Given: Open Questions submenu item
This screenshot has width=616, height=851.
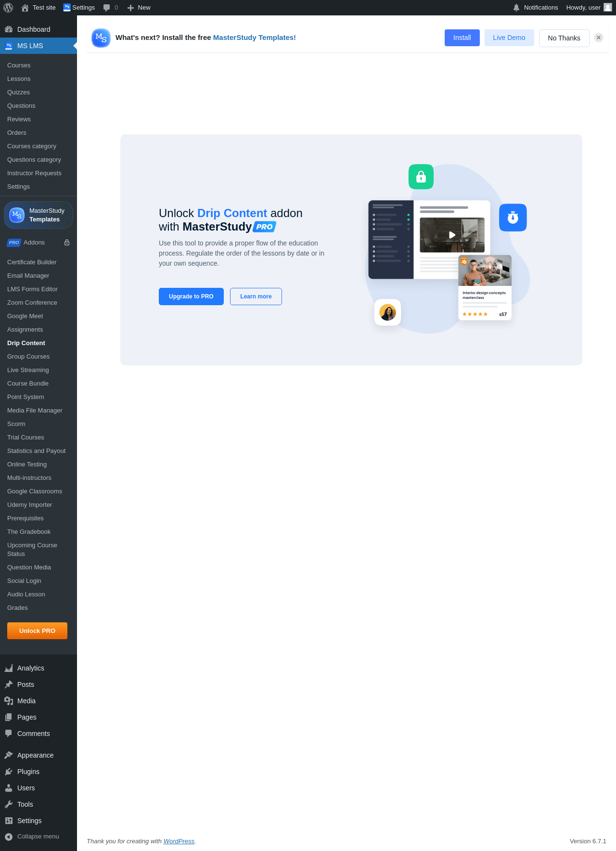Looking at the screenshot, I should (x=21, y=106).
